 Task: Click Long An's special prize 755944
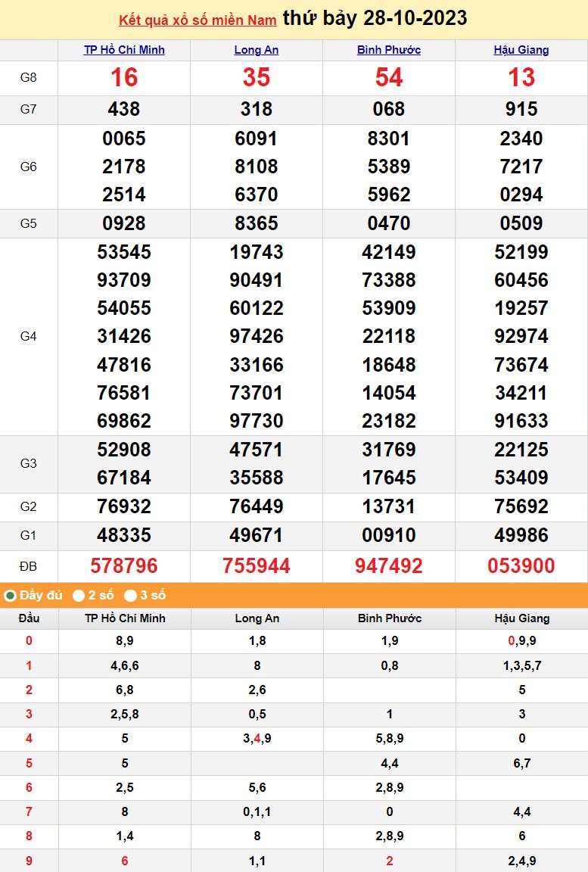tap(257, 565)
